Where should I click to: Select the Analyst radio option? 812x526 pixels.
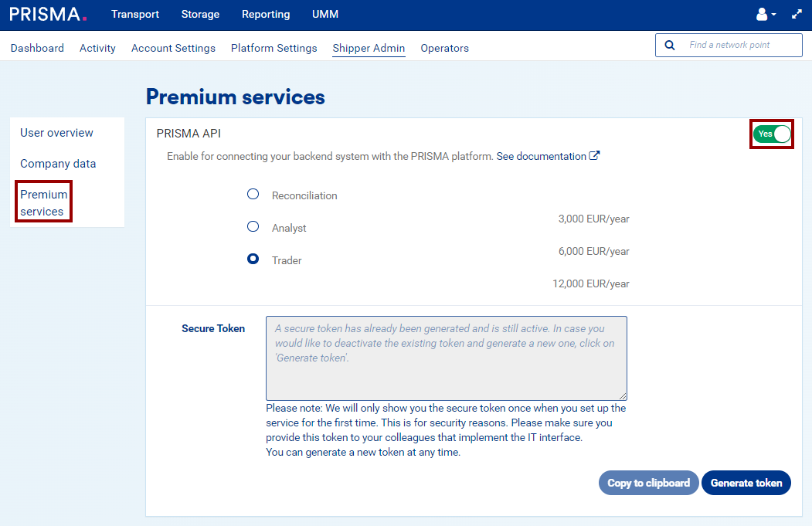tap(253, 227)
